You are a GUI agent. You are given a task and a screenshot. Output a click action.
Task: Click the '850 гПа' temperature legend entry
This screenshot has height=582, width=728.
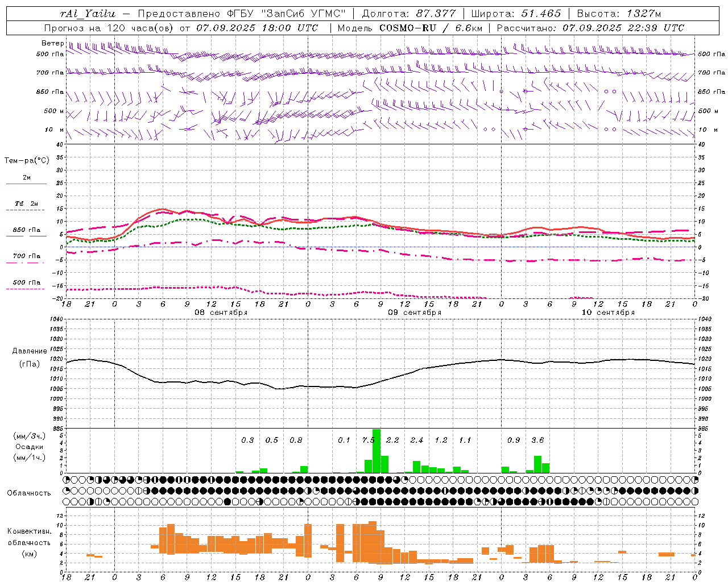(27, 230)
